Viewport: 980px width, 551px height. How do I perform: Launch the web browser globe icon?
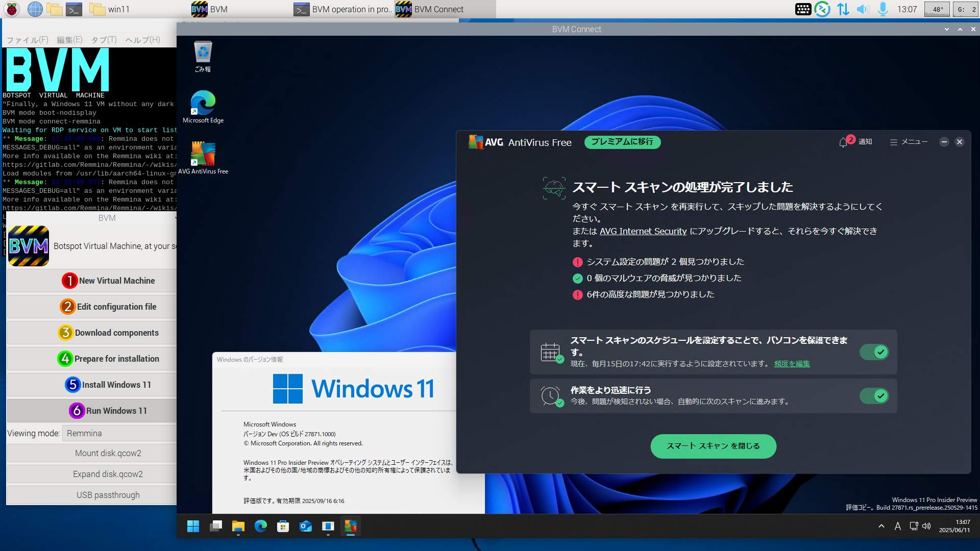pos(35,9)
